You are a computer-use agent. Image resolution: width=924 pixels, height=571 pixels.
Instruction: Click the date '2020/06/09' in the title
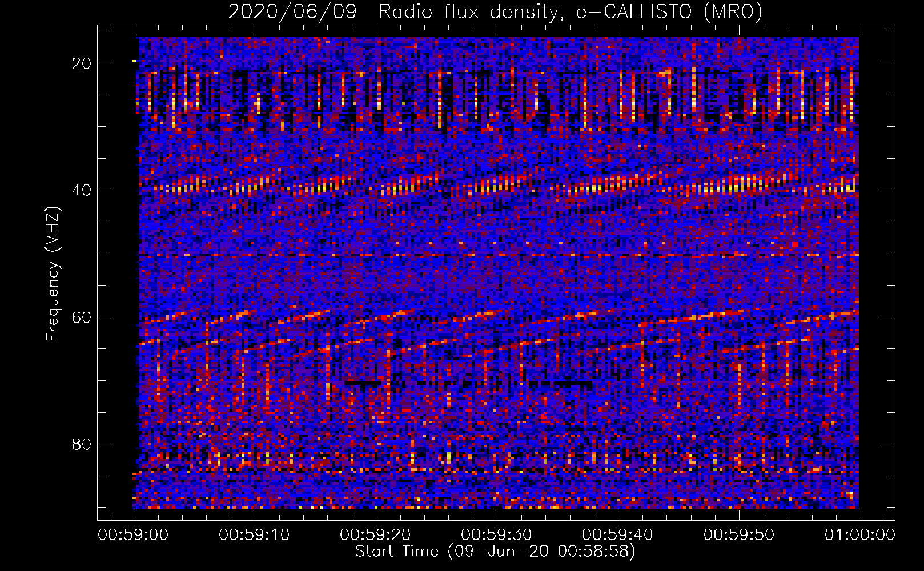293,11
